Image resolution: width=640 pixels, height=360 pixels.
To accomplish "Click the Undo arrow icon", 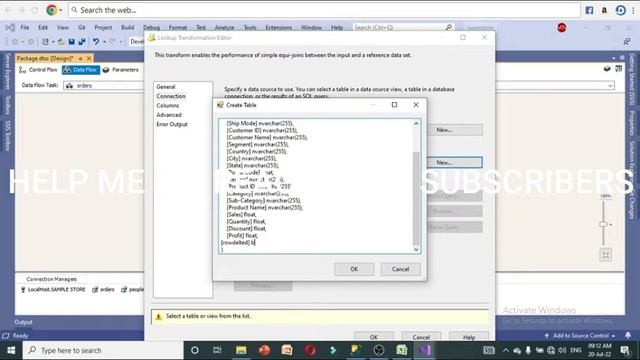I will coord(96,41).
